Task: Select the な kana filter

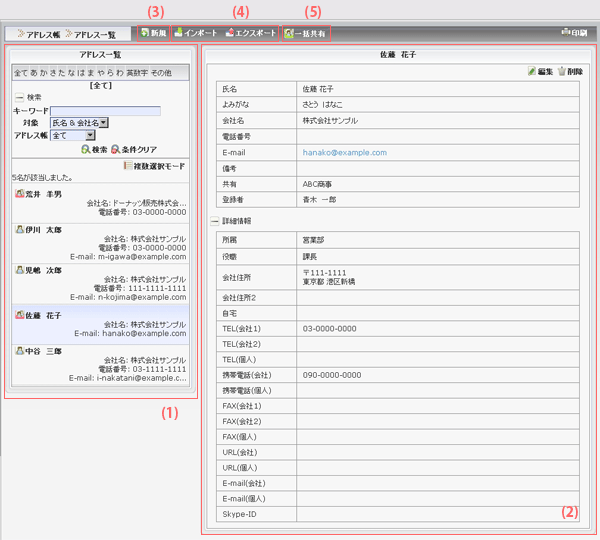Action: (71, 73)
